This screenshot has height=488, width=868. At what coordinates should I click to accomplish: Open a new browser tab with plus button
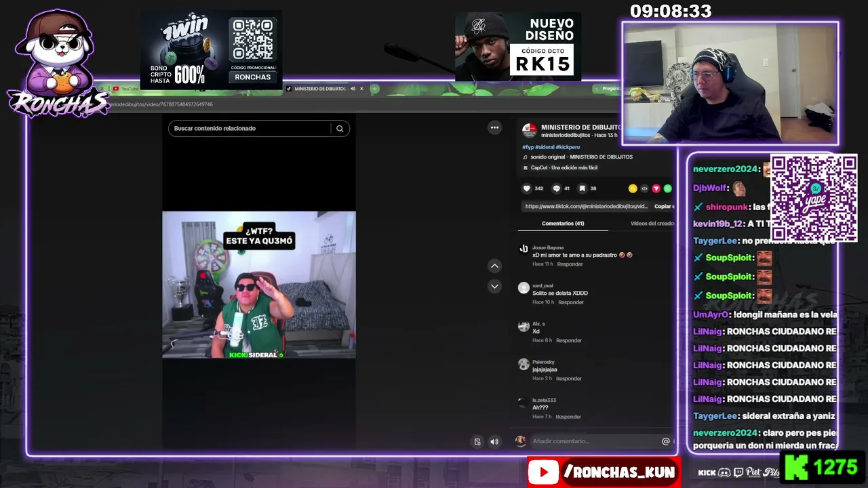coord(374,89)
